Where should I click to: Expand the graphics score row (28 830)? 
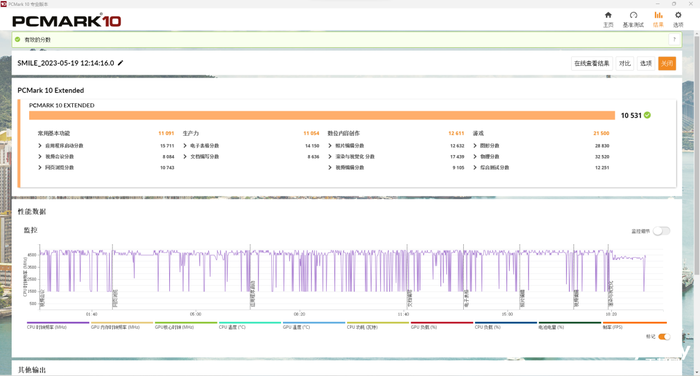click(475, 146)
